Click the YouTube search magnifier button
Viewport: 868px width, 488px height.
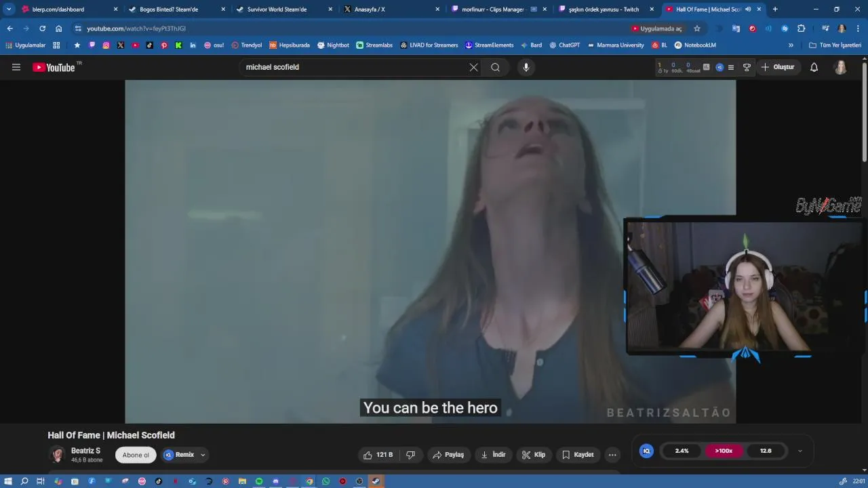click(496, 67)
